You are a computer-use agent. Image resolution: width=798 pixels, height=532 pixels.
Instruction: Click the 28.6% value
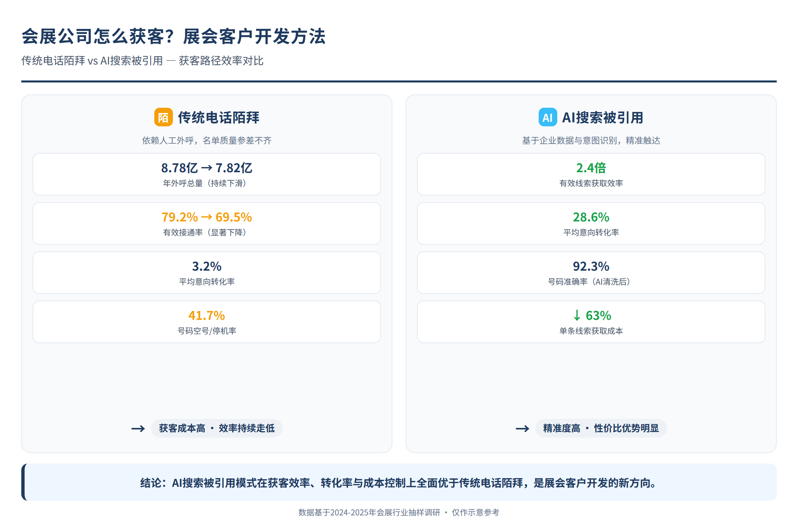click(591, 217)
